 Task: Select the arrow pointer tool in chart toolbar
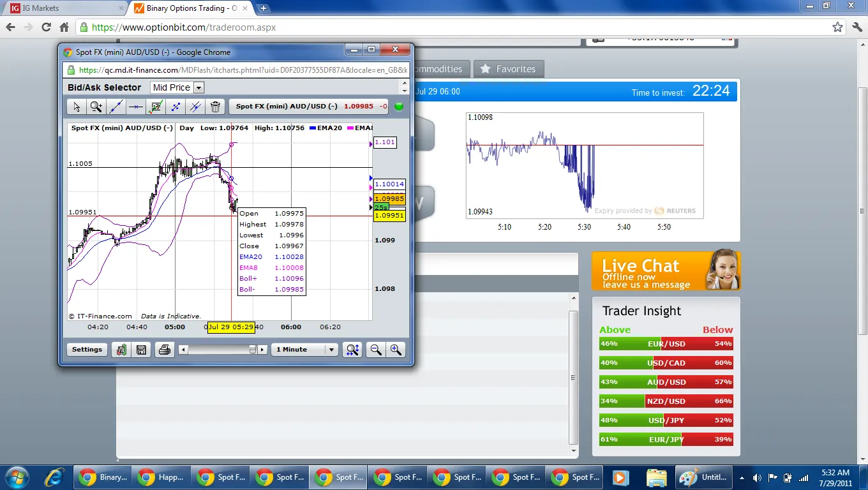(77, 107)
